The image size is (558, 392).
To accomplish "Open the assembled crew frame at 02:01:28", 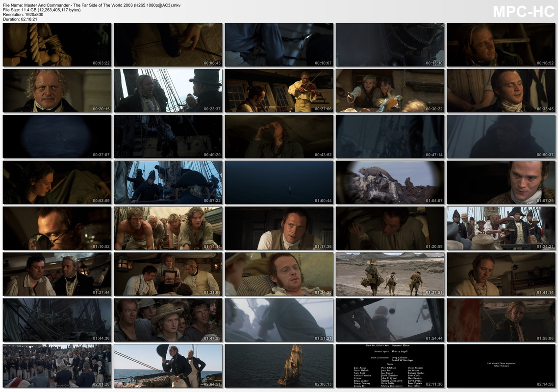I will [57, 366].
